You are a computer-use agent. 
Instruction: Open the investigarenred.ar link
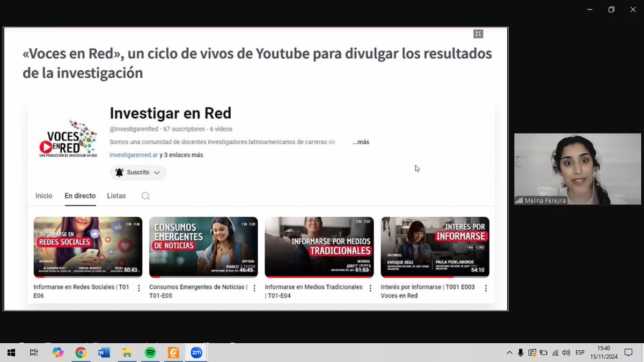point(134,155)
